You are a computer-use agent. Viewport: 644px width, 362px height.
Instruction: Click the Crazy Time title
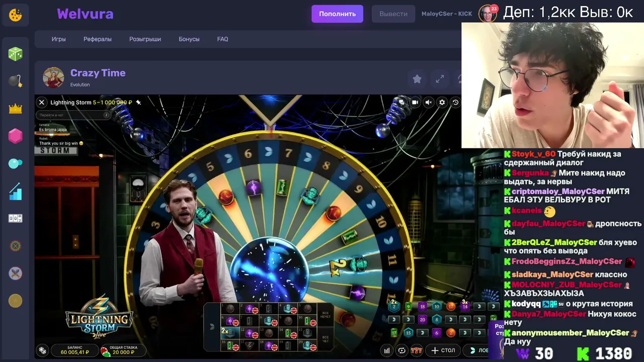pos(98,73)
